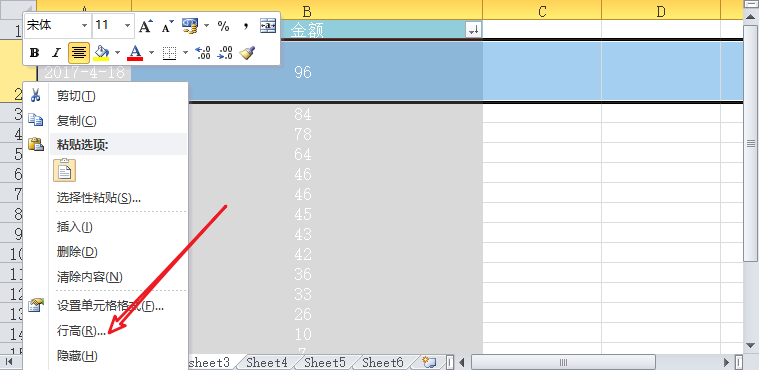
Task: Select the Format Painter brush
Action: (248, 53)
